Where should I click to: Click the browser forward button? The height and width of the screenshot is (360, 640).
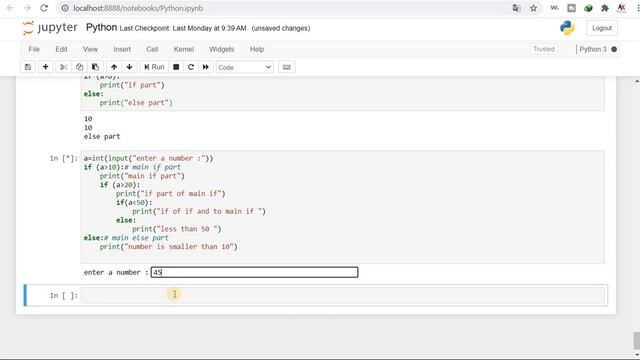(27, 8)
